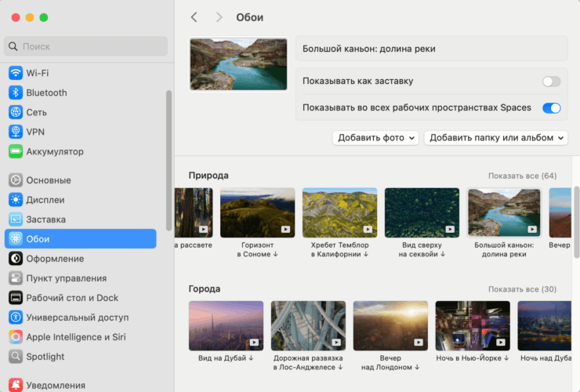Image resolution: width=580 pixels, height=392 pixels.
Task: Click Показать все (30) for Города
Action: pos(522,289)
